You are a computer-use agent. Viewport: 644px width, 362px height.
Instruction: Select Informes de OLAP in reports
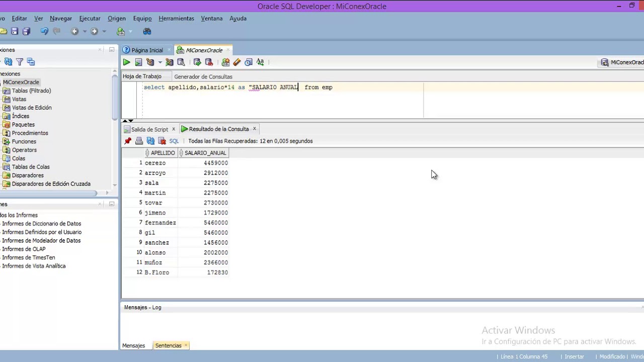pyautogui.click(x=24, y=249)
